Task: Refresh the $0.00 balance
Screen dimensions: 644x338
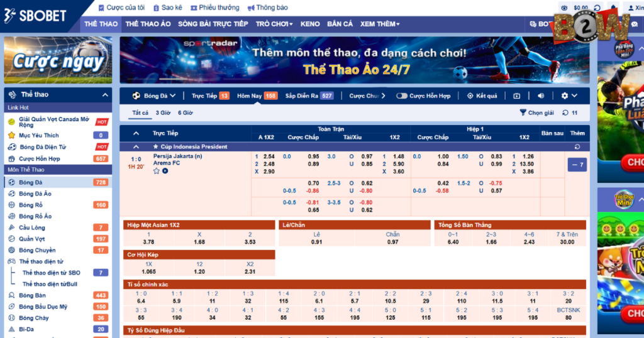Action: point(597,8)
